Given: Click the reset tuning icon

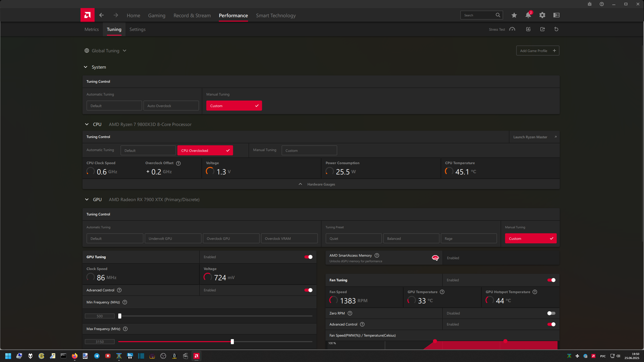Looking at the screenshot, I should pos(556,29).
